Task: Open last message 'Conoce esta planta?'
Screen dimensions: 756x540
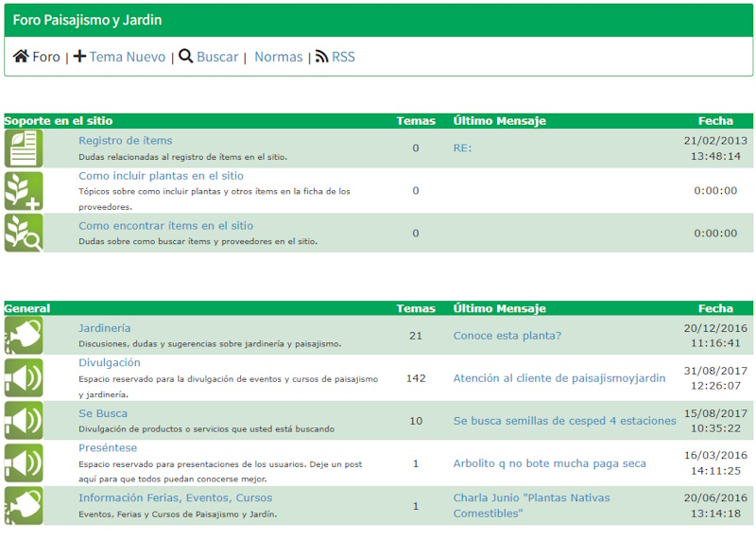Action: pos(507,336)
